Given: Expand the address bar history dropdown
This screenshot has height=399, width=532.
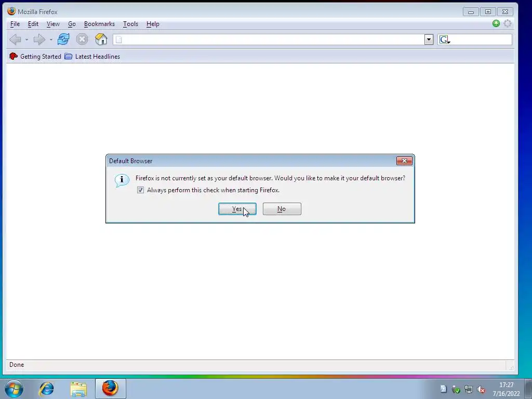Looking at the screenshot, I should pos(429,39).
